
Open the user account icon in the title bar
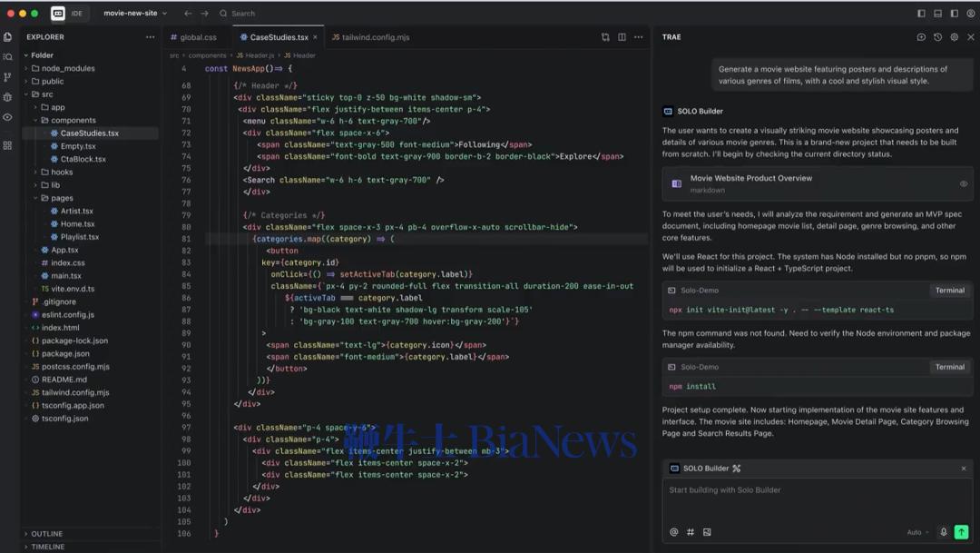971,13
